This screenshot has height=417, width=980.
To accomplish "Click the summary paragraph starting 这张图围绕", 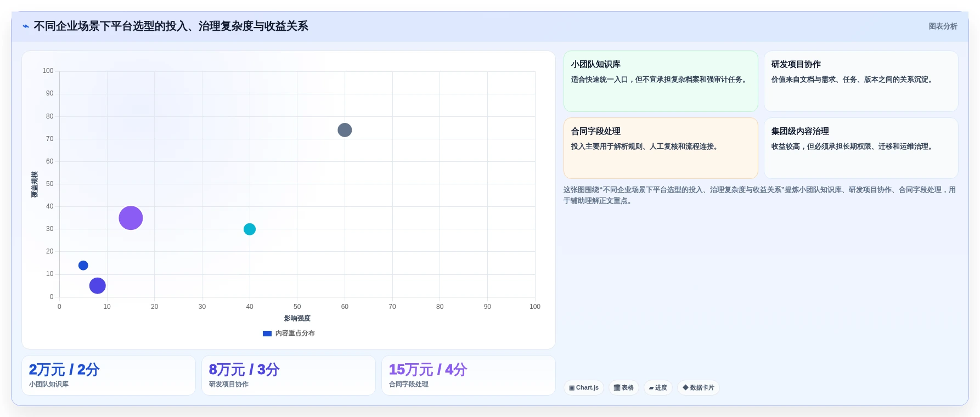I will 760,195.
